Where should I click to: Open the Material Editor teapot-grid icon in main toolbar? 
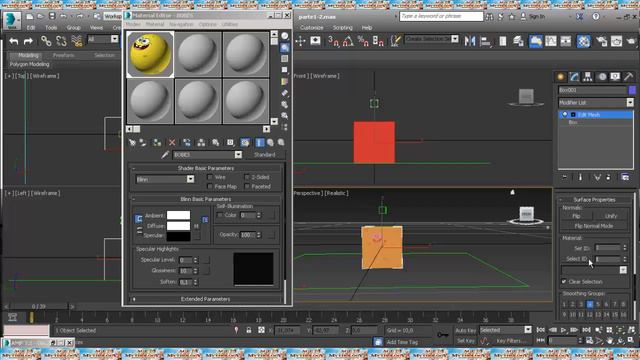click(584, 41)
